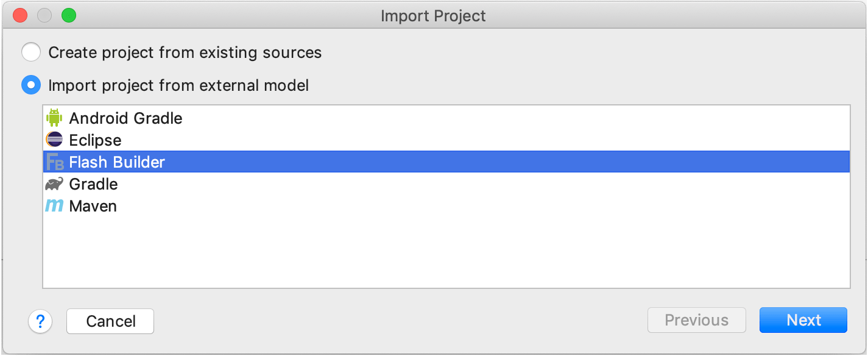Screen dimensions: 868x356
Task: Click the Android Gradle robot icon
Action: 55,118
